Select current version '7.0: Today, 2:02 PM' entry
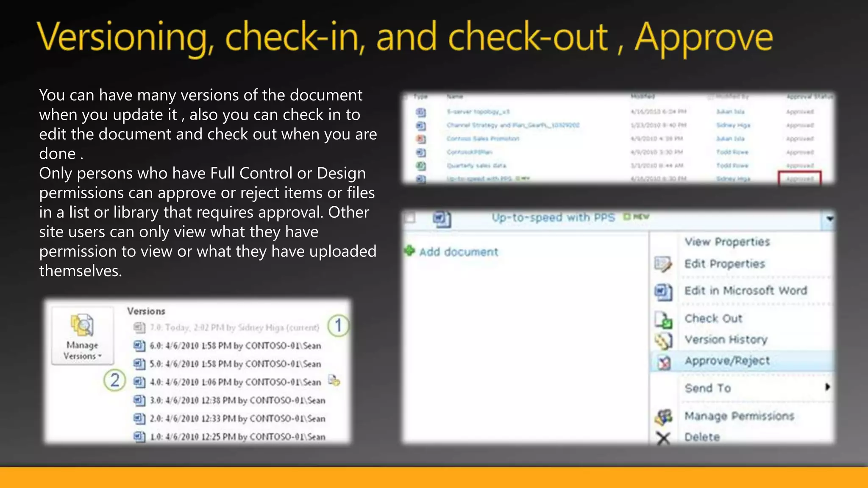The image size is (868, 488). coord(234,327)
